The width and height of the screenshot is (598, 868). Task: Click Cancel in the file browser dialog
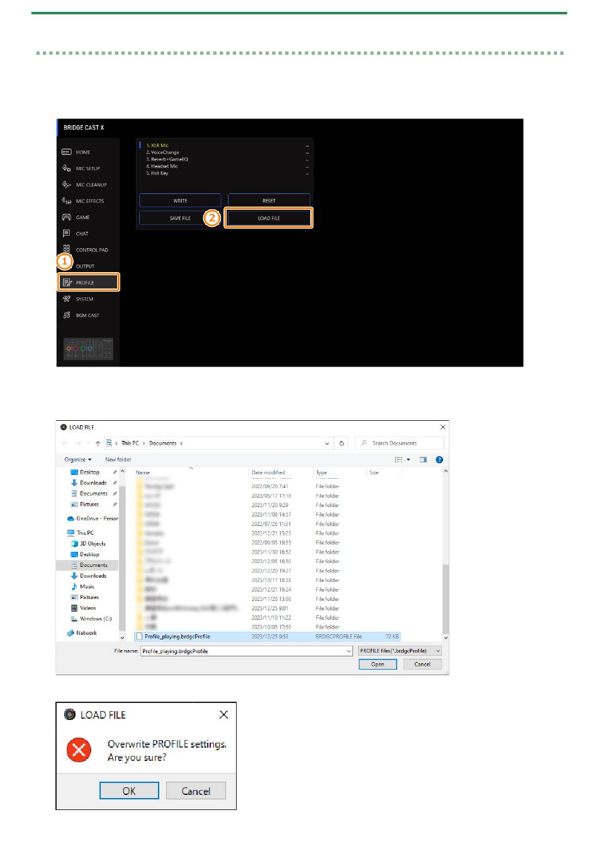pyautogui.click(x=422, y=665)
